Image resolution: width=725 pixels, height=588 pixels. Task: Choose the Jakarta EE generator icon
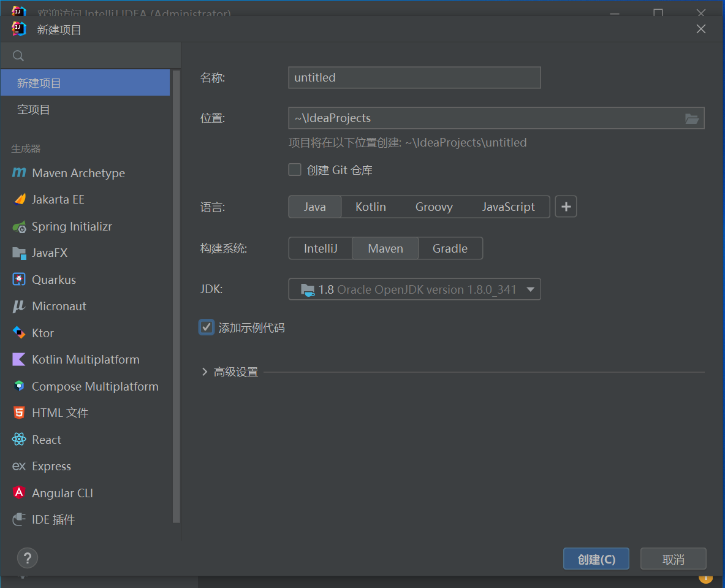coord(19,199)
